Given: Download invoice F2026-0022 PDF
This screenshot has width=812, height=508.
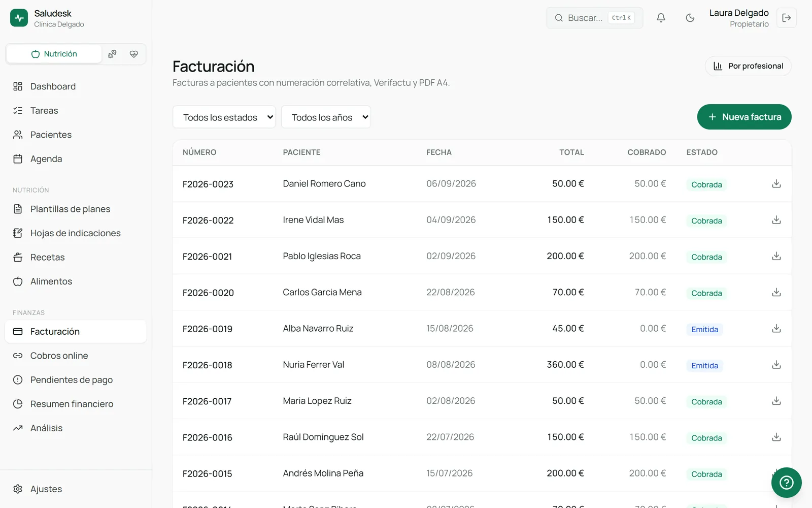Looking at the screenshot, I should point(776,220).
